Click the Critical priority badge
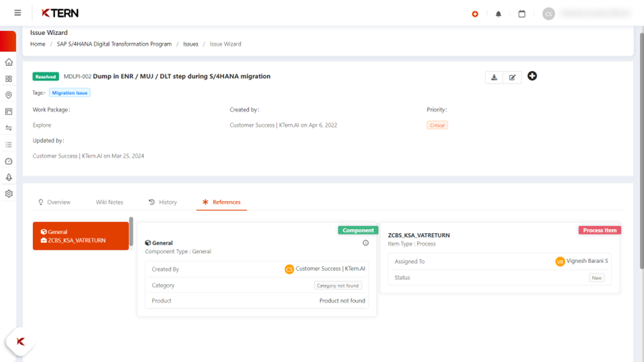Image resolution: width=644 pixels, height=362 pixels. [437, 125]
